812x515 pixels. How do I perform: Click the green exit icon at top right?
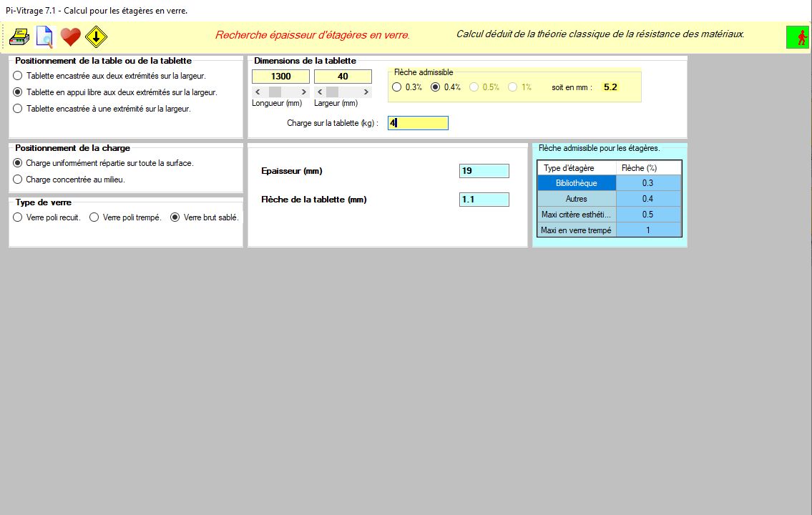pyautogui.click(x=797, y=37)
